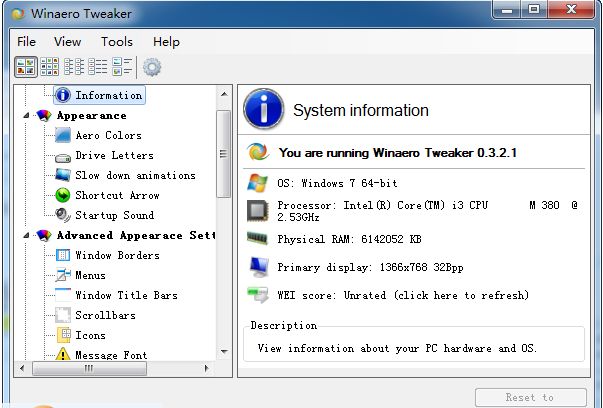Screen dimensions: 603x408
Task: Click the green Shortcut Arrow icon
Action: [x=62, y=195]
